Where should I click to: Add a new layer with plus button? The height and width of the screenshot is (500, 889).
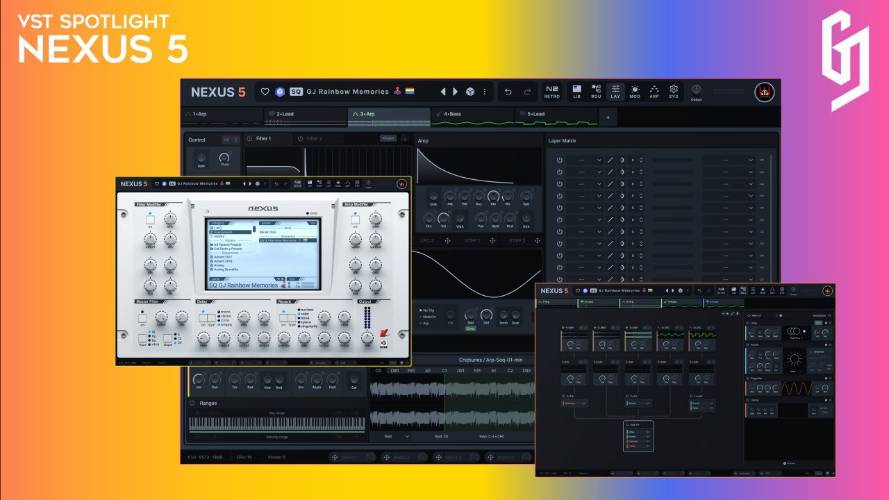click(608, 117)
